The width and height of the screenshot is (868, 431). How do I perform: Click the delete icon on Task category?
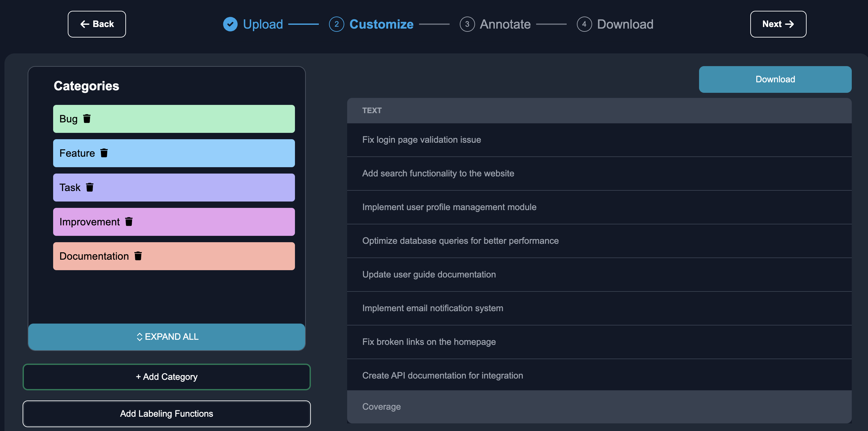point(91,188)
